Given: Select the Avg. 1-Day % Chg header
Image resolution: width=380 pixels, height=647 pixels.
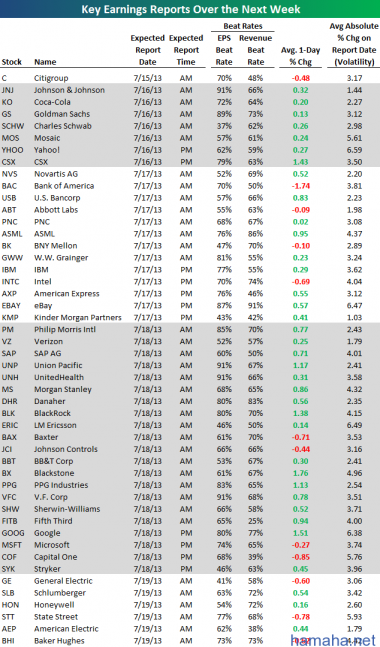Looking at the screenshot, I should coord(300,56).
